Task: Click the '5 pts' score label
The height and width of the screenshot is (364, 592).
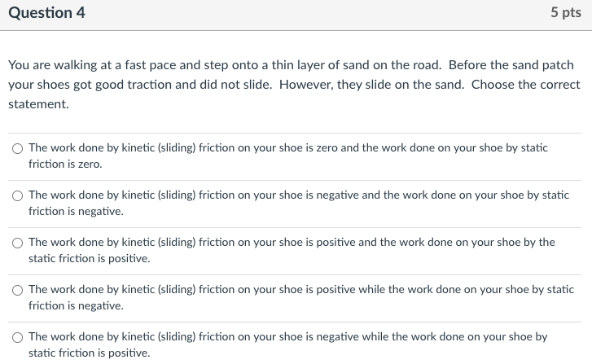Action: point(566,12)
